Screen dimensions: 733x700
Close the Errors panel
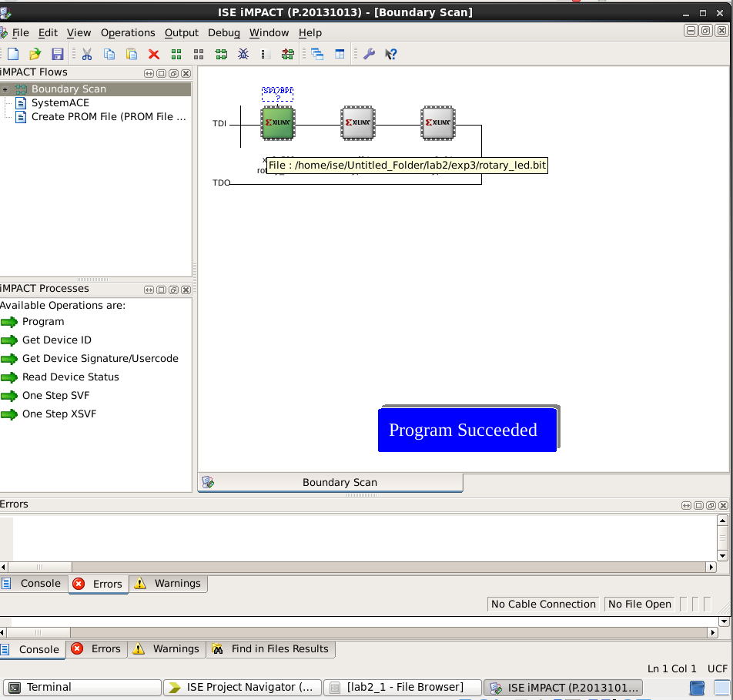(723, 505)
